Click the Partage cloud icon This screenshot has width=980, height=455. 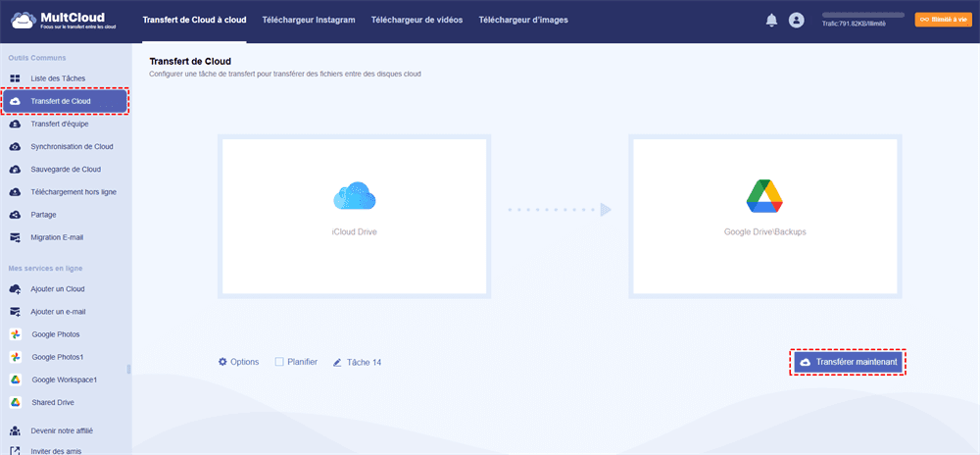point(15,215)
